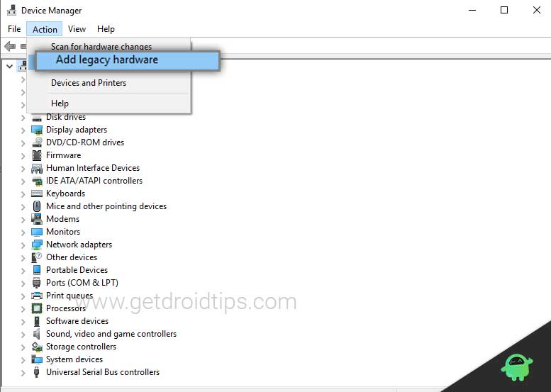
Task: Collapse the root computer node chevron
Action: (9, 66)
